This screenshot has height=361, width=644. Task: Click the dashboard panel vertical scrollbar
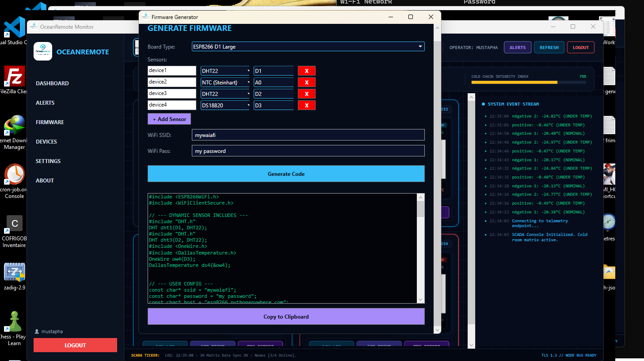[471, 221]
